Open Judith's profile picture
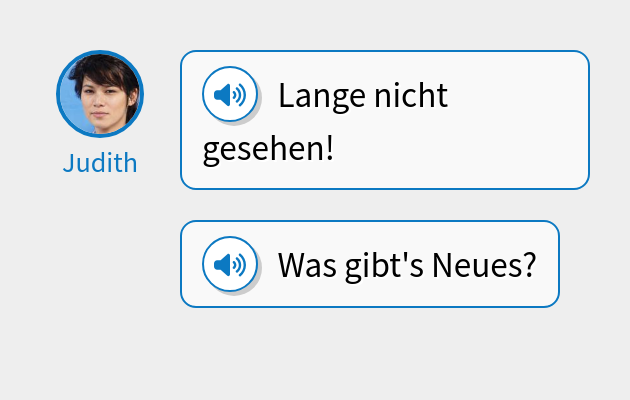Image resolution: width=630 pixels, height=400 pixels. tap(99, 93)
